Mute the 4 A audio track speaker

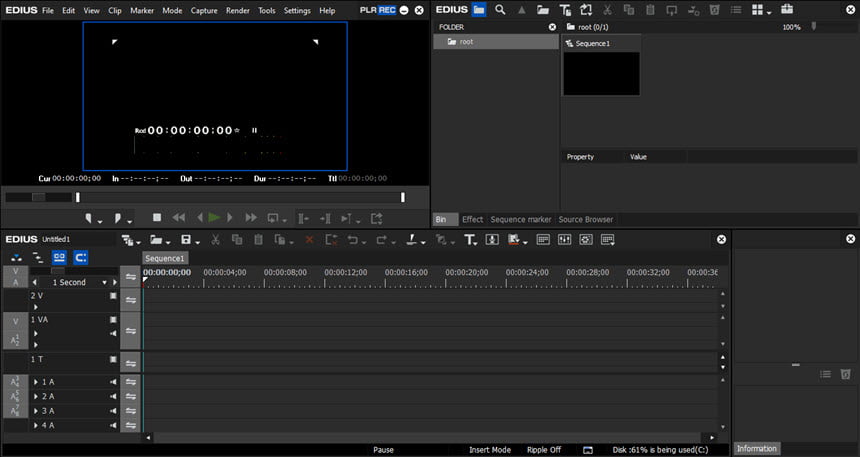pyautogui.click(x=113, y=425)
